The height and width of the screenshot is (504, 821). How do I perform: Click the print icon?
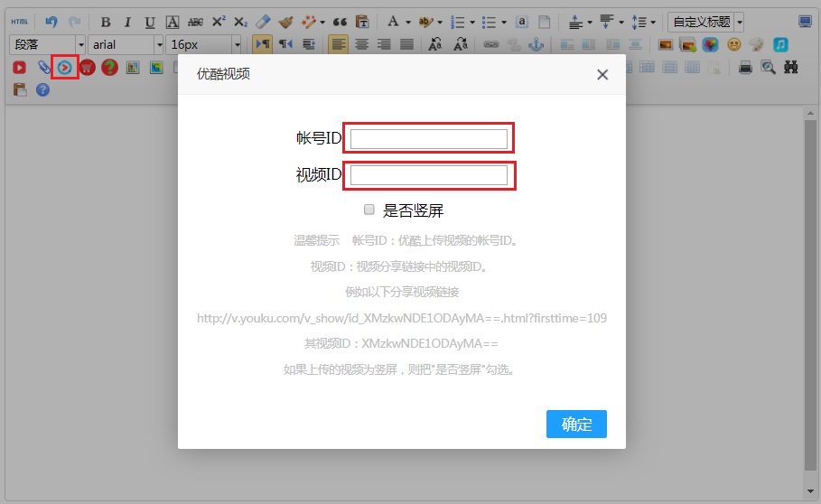point(745,68)
